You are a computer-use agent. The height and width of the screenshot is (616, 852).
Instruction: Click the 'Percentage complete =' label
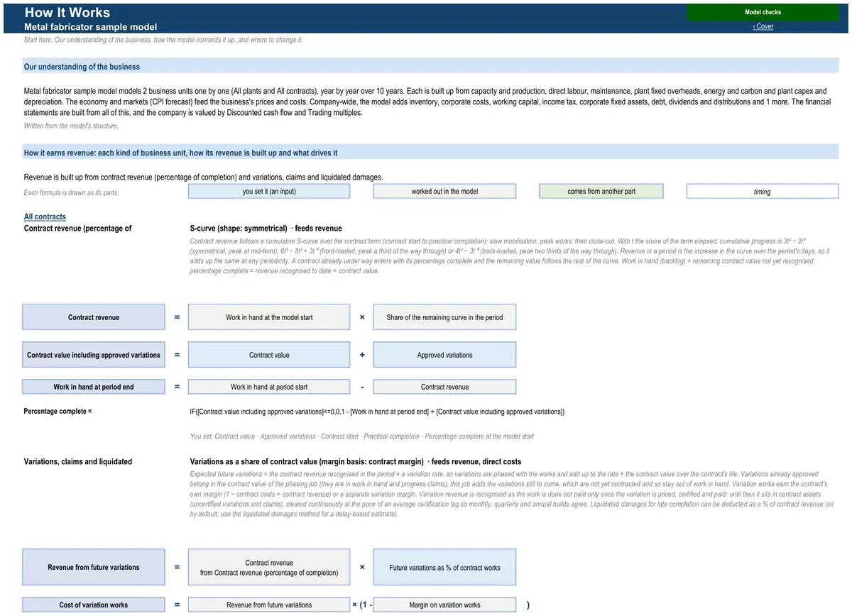[58, 412]
